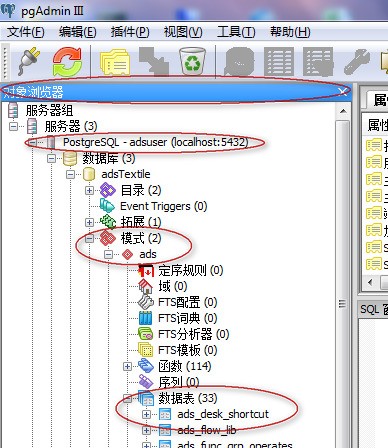Open the yellow object properties toolbar icon
The width and height of the screenshot is (388, 448).
pyautogui.click(x=115, y=62)
